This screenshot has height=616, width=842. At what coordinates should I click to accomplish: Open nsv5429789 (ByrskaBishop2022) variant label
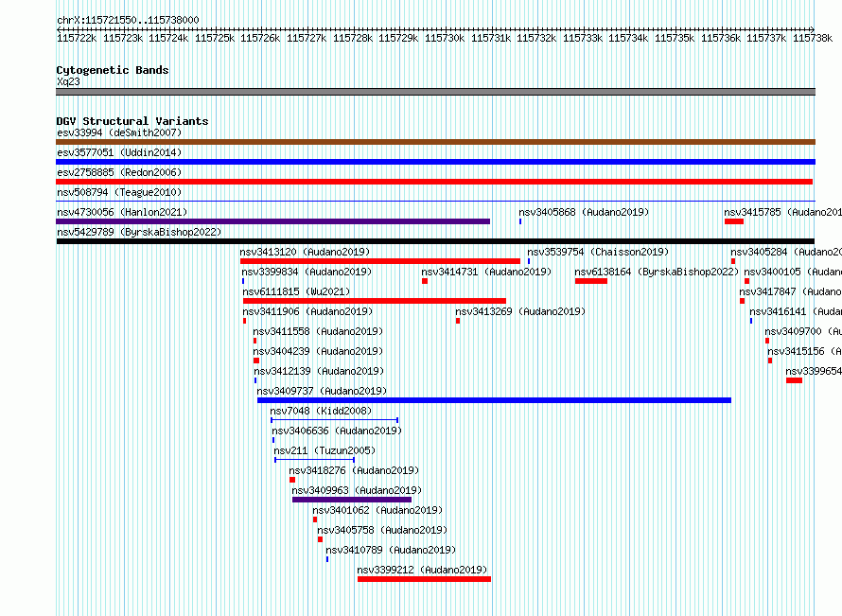point(139,232)
